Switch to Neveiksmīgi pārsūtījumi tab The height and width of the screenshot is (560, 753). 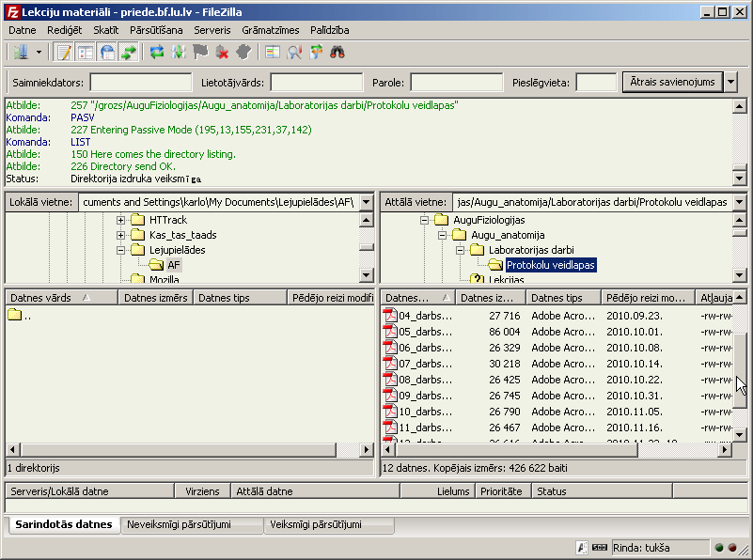pos(192,524)
